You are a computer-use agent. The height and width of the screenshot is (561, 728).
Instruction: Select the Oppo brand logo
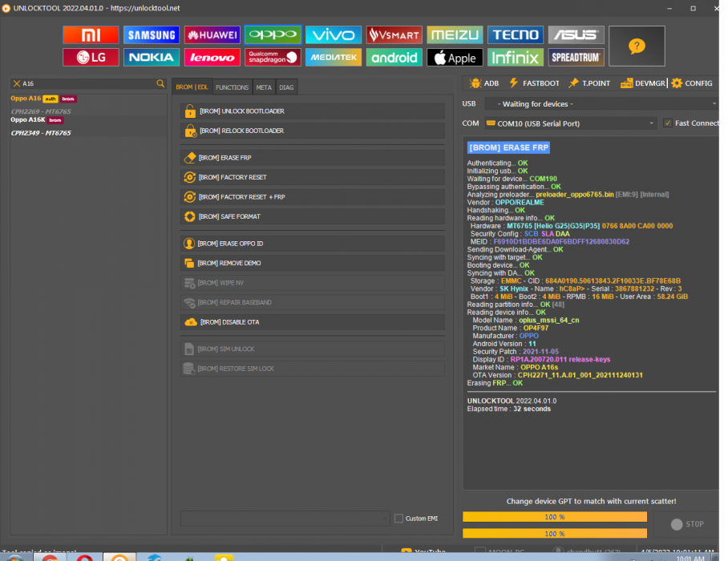[273, 34]
